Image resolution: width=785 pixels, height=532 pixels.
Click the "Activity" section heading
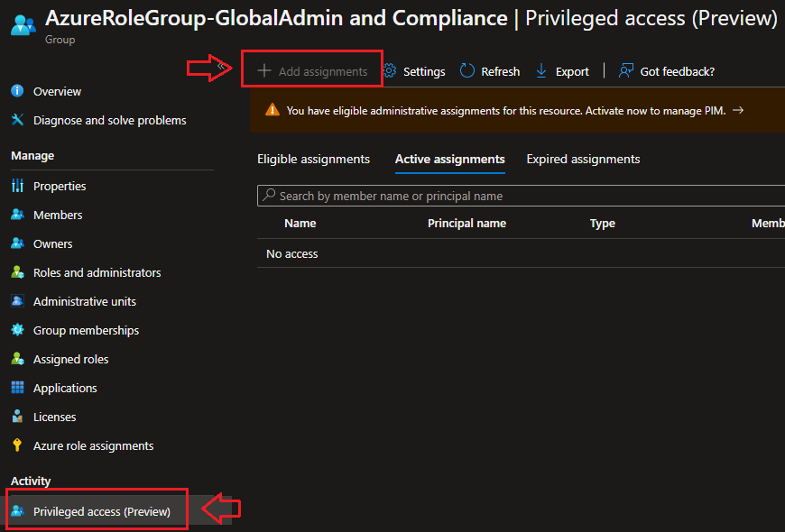click(31, 481)
